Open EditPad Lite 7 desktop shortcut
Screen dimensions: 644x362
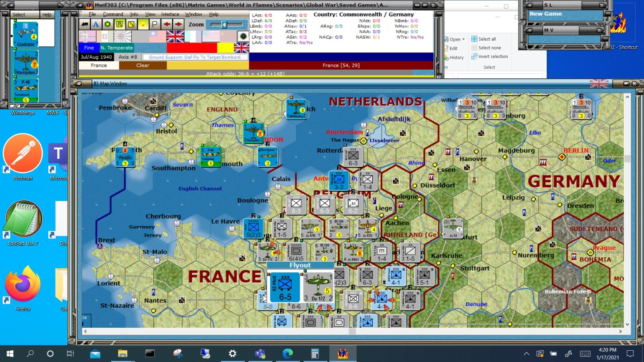click(23, 223)
